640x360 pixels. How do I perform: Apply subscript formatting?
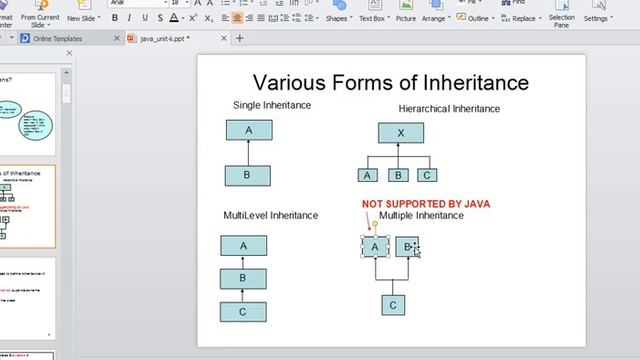pos(209,18)
